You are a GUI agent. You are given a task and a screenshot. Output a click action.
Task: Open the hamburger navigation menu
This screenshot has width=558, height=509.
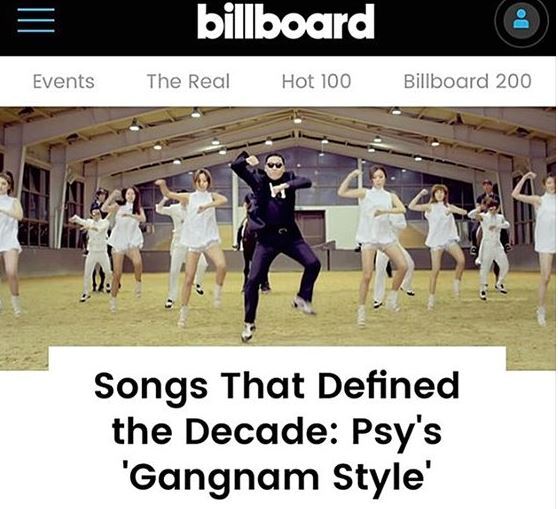pyautogui.click(x=36, y=20)
